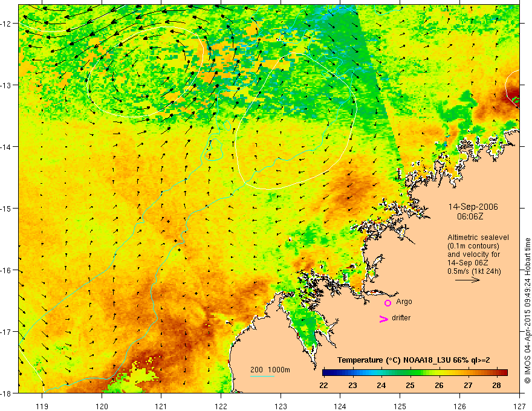Click the '(0.1m contours)' caption line
This screenshot has width=532, height=411.
(473, 246)
